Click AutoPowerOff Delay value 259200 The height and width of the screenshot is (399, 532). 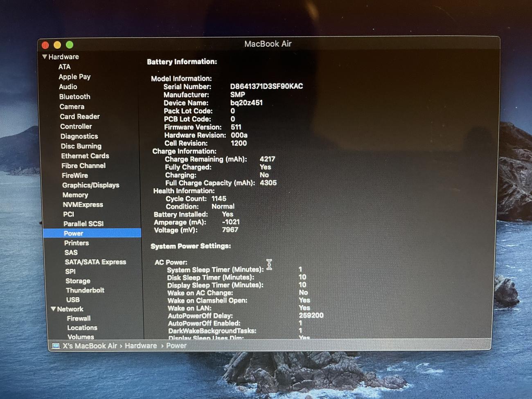pos(311,316)
